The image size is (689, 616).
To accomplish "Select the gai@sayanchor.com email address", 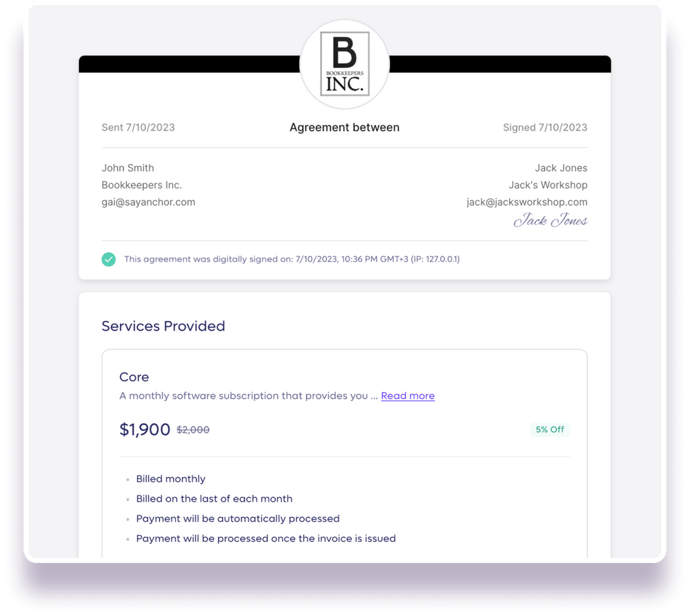I will pyautogui.click(x=149, y=202).
